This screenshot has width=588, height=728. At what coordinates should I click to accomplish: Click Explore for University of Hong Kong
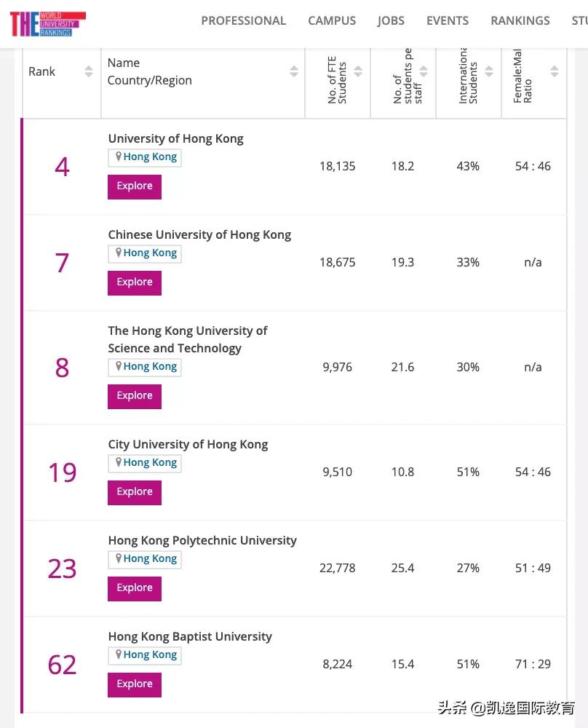134,186
